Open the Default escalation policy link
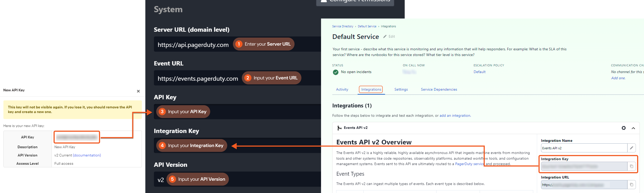 (479, 72)
